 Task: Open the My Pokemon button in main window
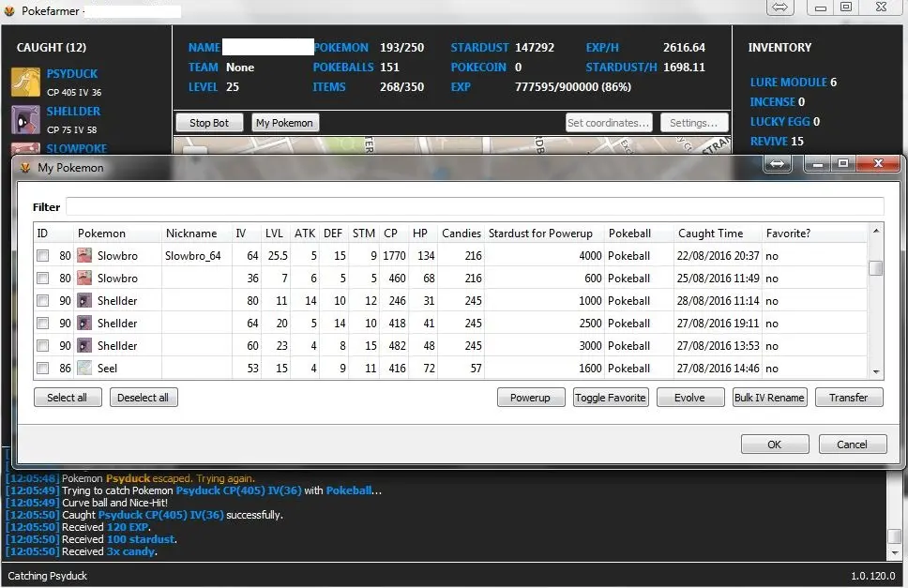(x=284, y=123)
